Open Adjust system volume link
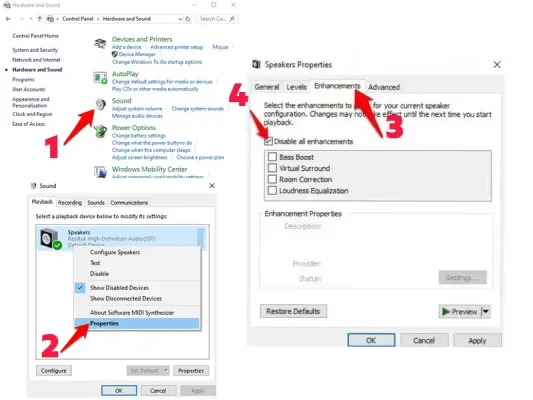 coord(137,109)
